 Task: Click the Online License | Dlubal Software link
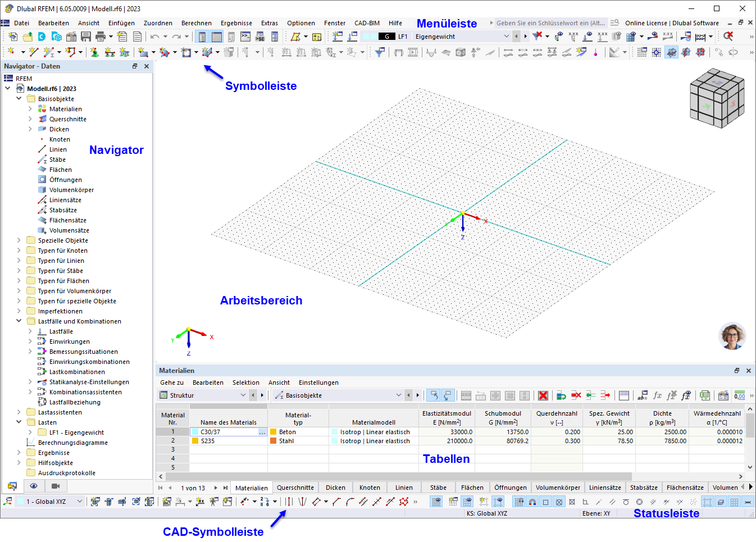point(673,23)
